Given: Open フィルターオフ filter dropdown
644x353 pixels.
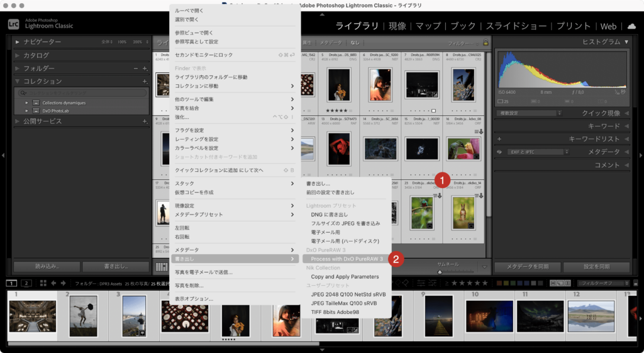Looking at the screenshot, I should tap(603, 283).
